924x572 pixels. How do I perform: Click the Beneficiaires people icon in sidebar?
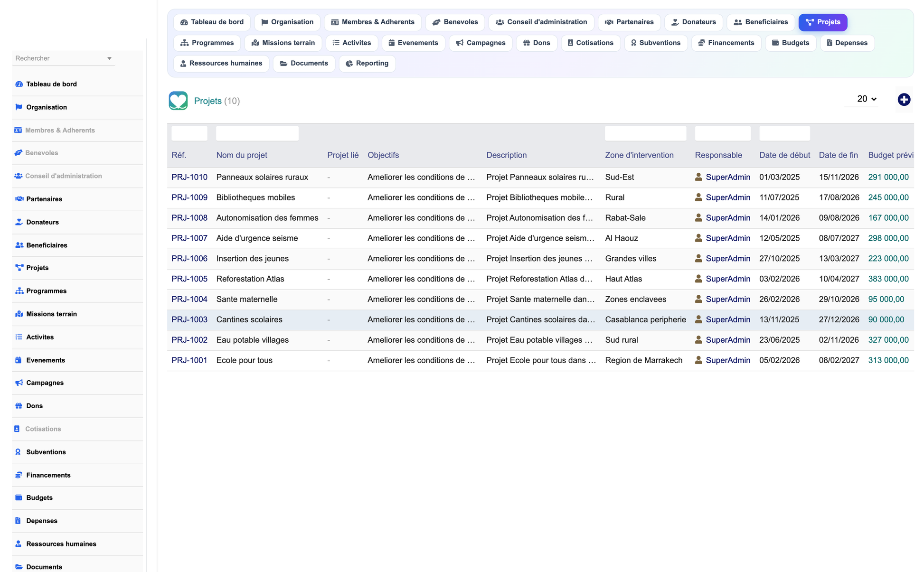click(x=19, y=245)
